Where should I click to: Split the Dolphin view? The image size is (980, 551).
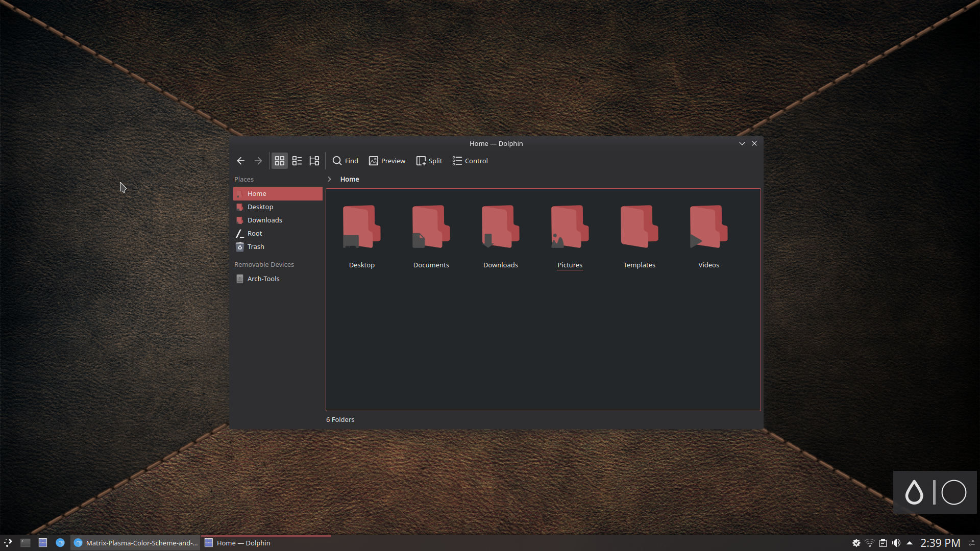tap(429, 161)
